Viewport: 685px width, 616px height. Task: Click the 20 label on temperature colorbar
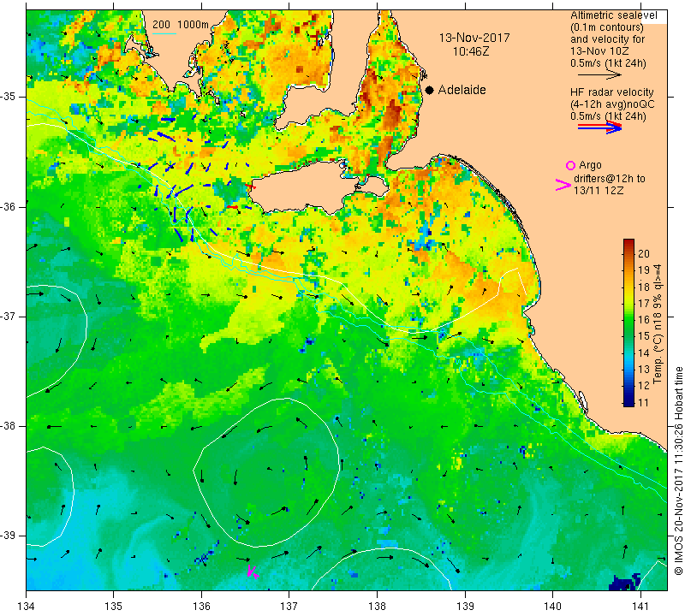[644, 253]
